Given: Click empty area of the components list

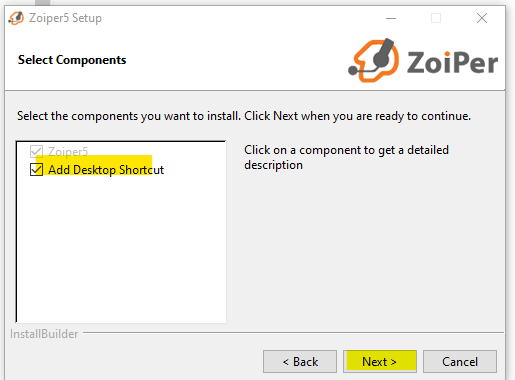Looking at the screenshot, I should pos(121,250).
